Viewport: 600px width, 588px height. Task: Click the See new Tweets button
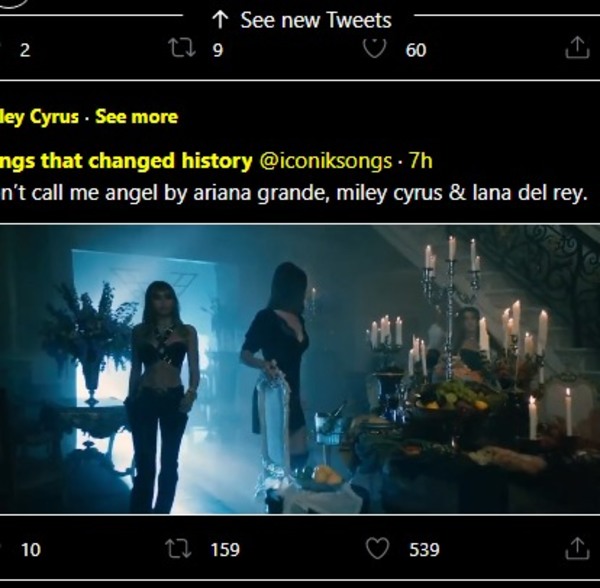(302, 19)
